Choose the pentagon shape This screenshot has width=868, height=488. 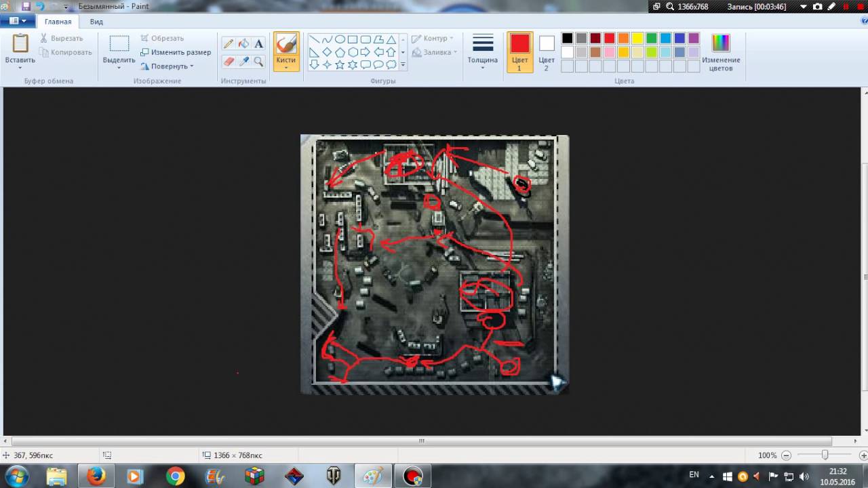pos(340,52)
